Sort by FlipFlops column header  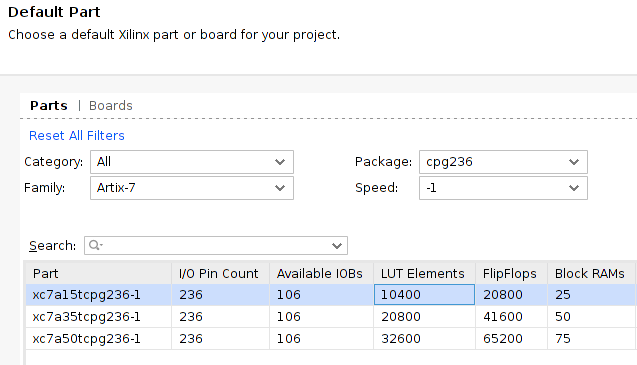[x=511, y=274]
